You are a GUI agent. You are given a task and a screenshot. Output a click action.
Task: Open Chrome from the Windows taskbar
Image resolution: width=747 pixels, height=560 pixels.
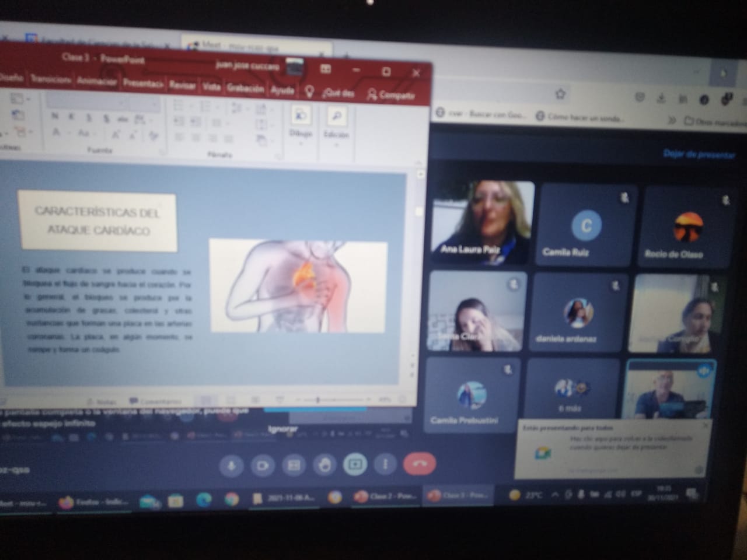point(232,499)
